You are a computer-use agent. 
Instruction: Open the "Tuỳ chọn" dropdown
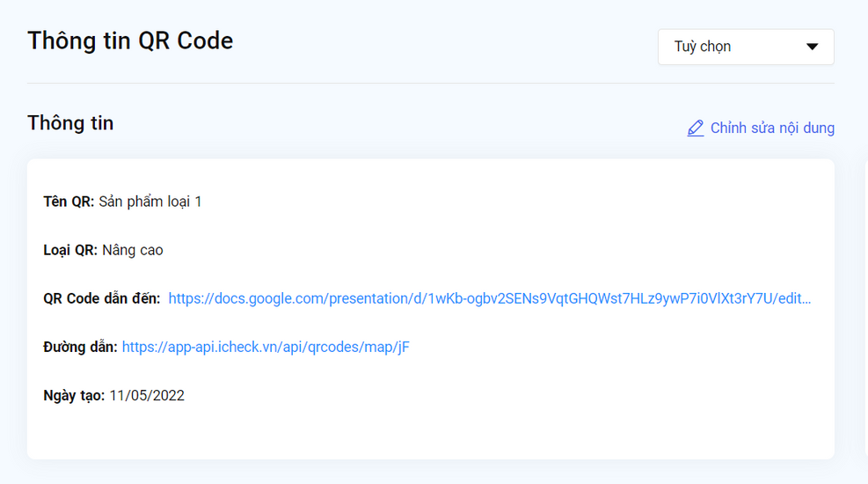745,47
